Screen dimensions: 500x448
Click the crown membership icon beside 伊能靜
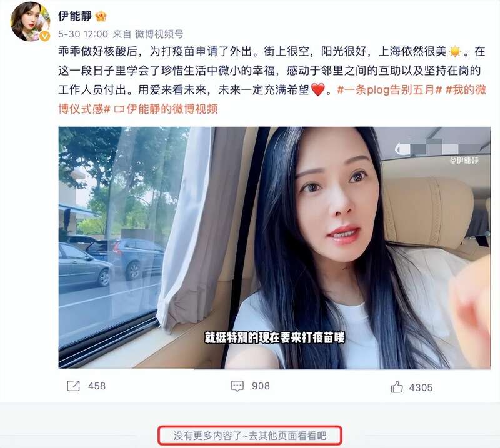pos(101,16)
